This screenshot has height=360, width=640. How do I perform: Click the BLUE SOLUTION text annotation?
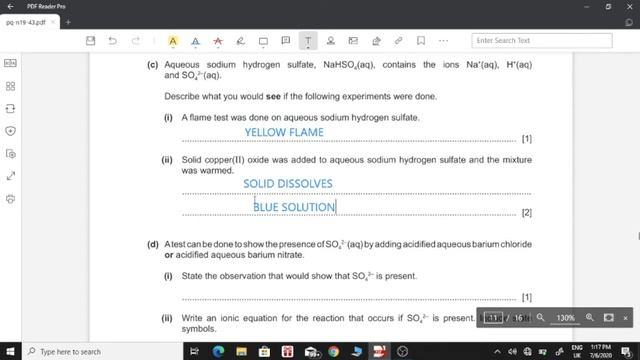[294, 207]
